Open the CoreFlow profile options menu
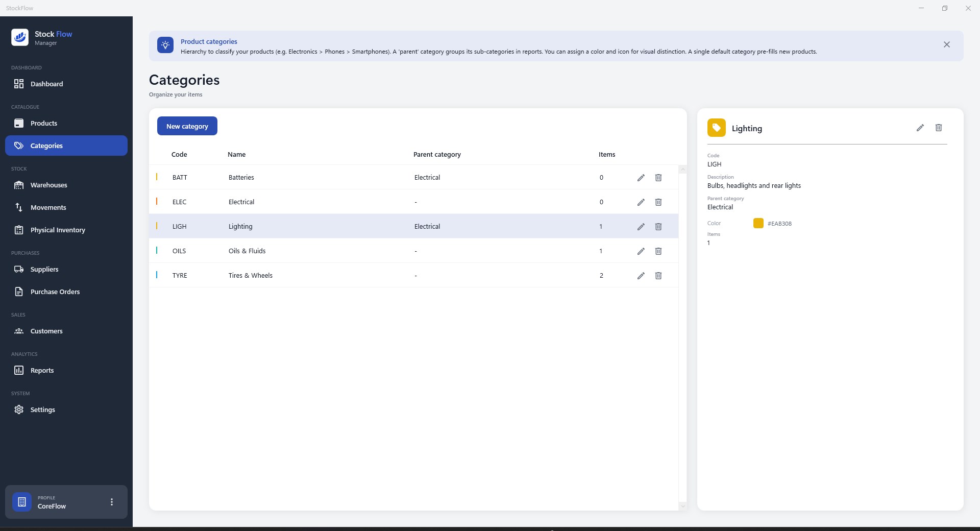The width and height of the screenshot is (980, 531). 112,502
